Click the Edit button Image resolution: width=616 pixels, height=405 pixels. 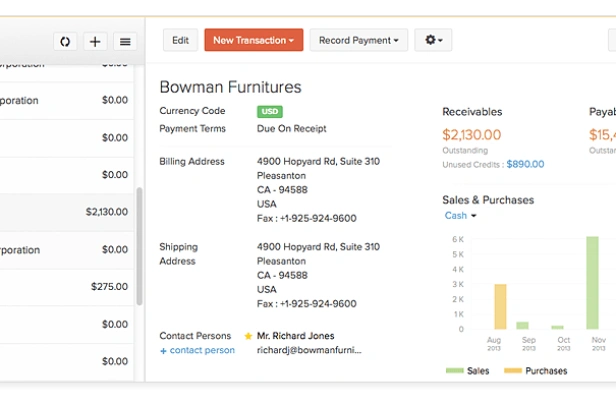coord(180,40)
